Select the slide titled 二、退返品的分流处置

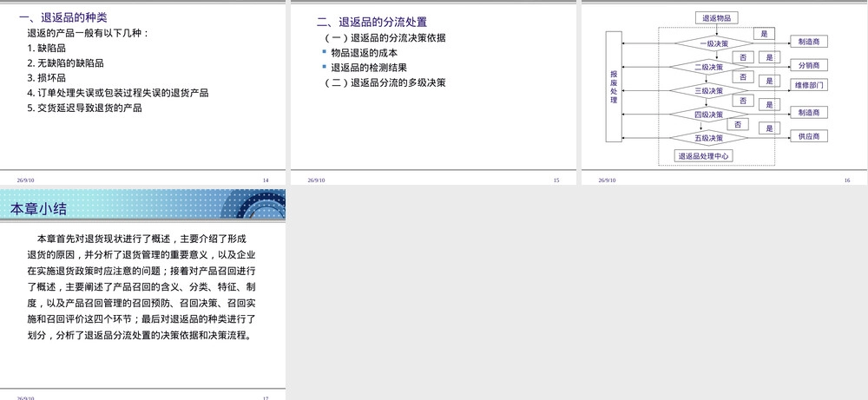pyautogui.click(x=433, y=92)
